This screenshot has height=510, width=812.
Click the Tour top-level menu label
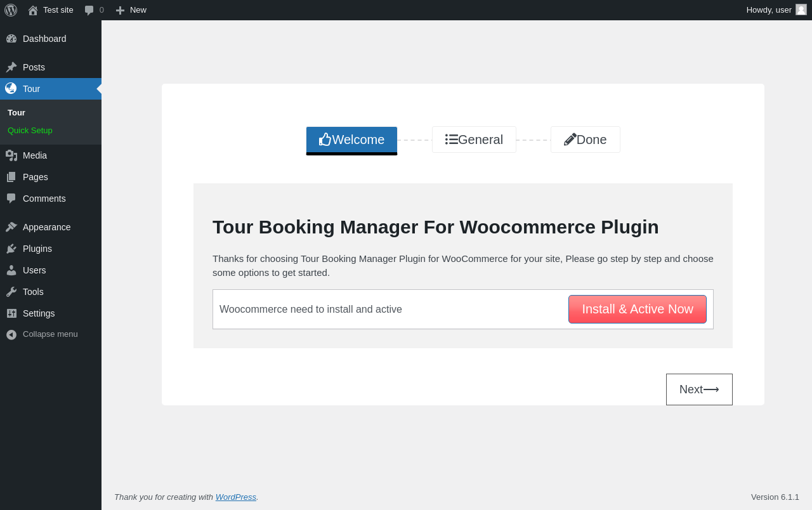(51, 89)
